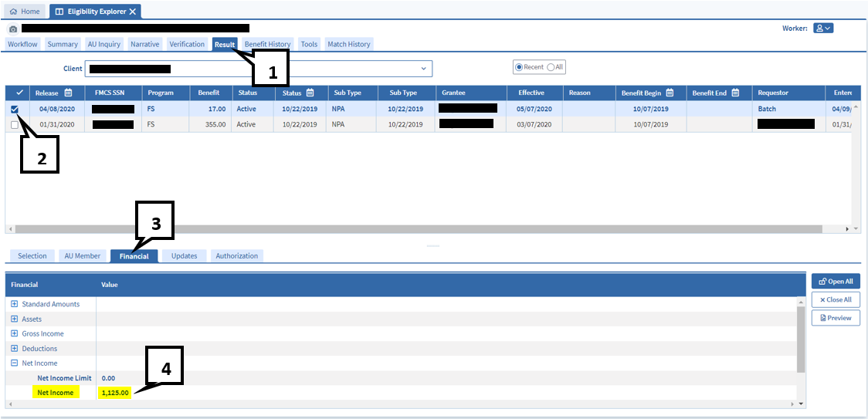Click the 1,125.00 net income value
The height and width of the screenshot is (419, 868).
coord(114,393)
